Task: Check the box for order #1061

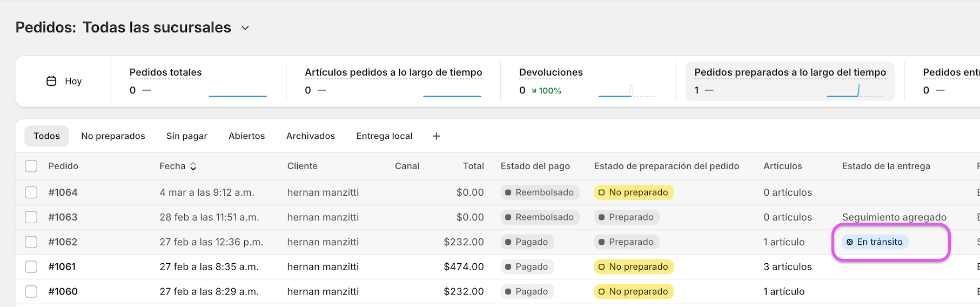Action: coord(31,267)
